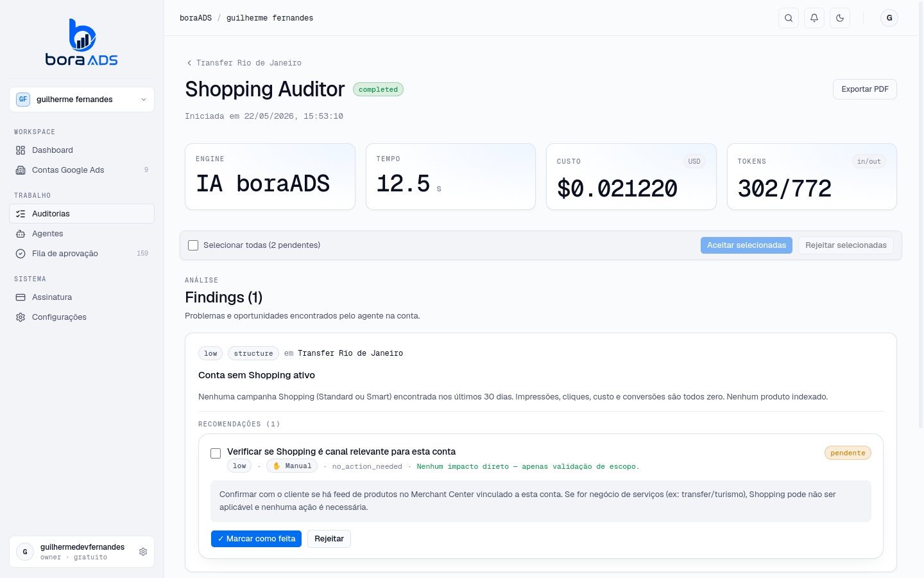Go back via Transfer Rio de Janeiro chevron
The height and width of the screenshot is (578, 924).
point(189,63)
